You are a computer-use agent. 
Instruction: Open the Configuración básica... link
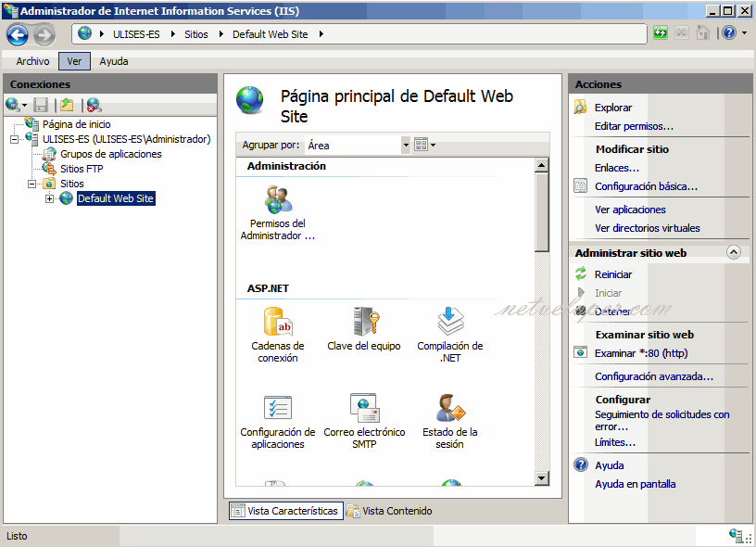[646, 186]
